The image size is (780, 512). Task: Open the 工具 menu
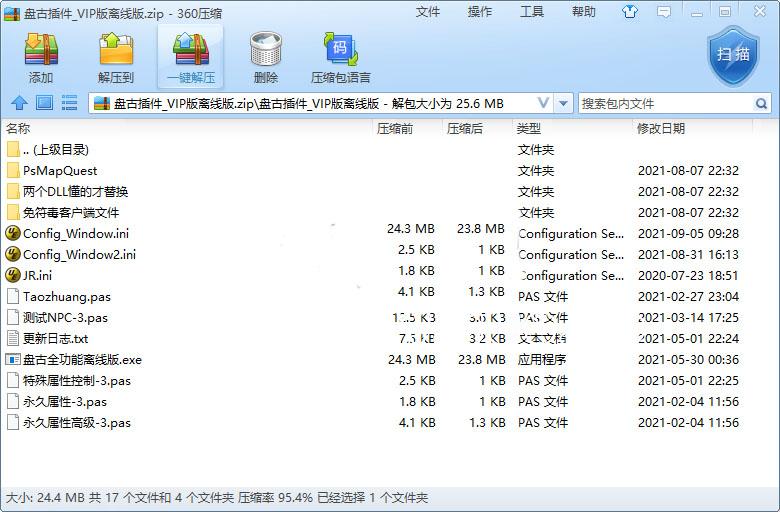532,11
